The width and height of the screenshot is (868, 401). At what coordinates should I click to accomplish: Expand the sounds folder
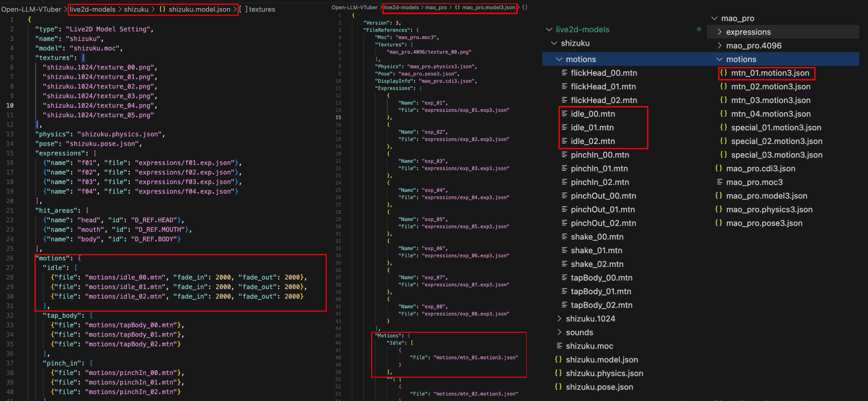click(x=559, y=332)
